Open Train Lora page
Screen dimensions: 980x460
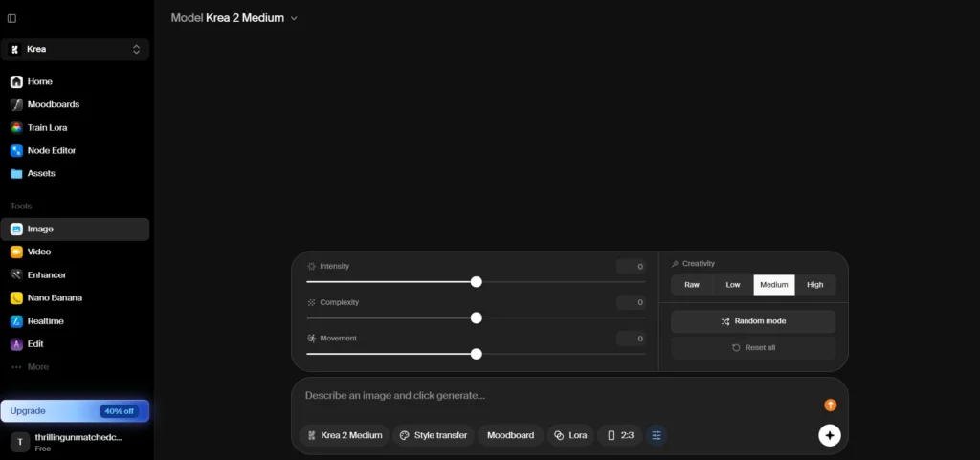click(x=75, y=128)
